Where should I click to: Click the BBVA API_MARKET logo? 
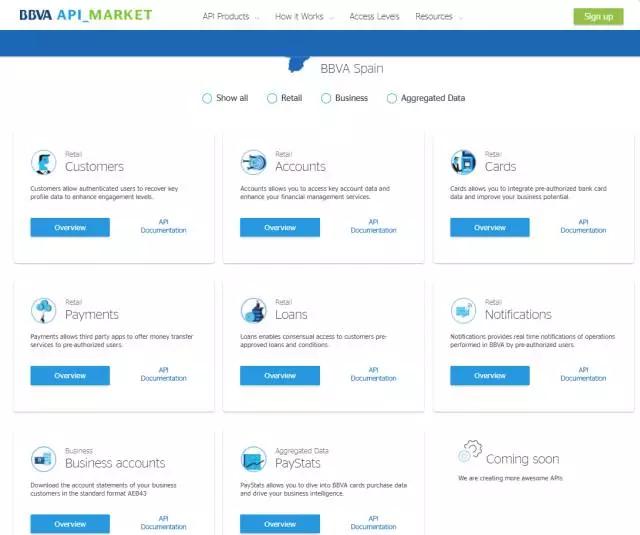[x=86, y=15]
